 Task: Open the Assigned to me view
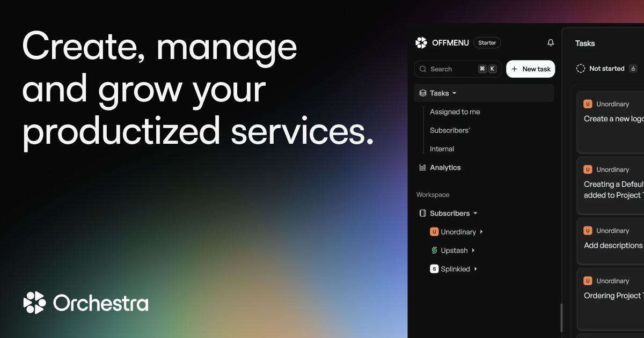click(x=455, y=112)
